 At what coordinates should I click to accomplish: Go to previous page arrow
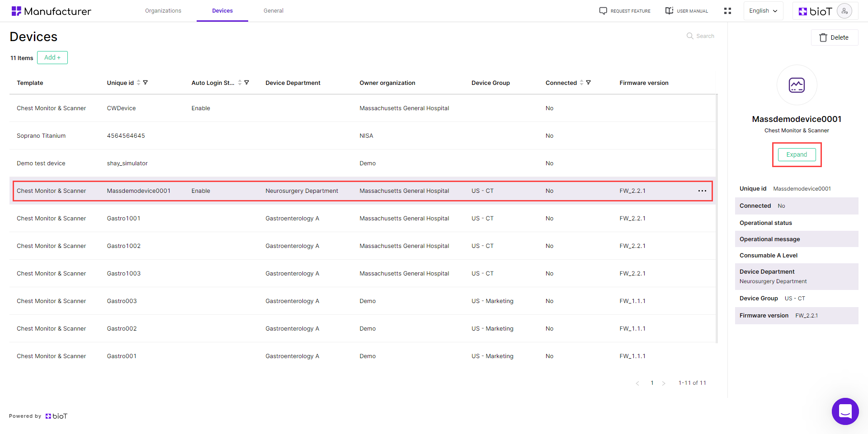pyautogui.click(x=637, y=383)
